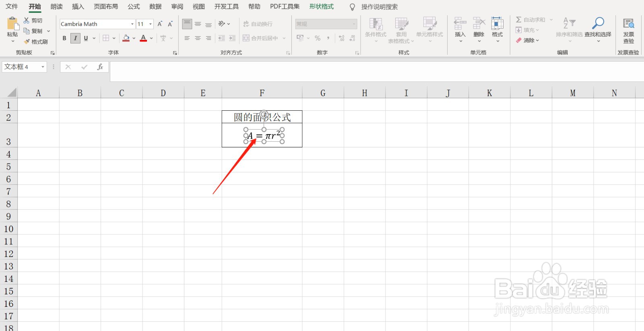Click the Select All corner triangle
This screenshot has width=644, height=331.
12,93
